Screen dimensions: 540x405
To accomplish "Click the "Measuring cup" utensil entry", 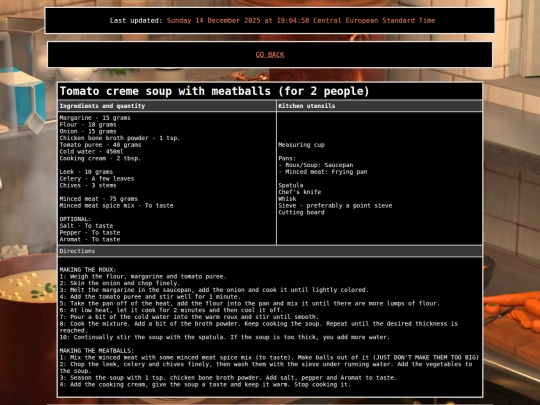I will pos(301,145).
